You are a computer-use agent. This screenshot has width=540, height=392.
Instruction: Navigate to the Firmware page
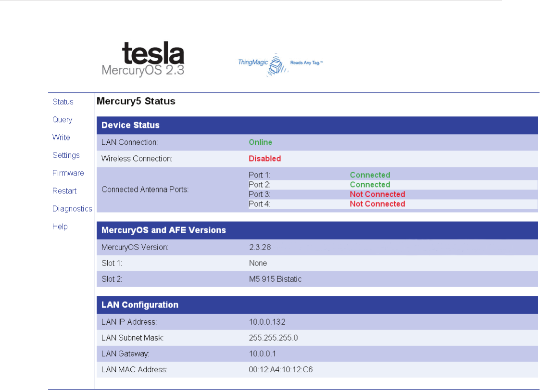pos(68,173)
